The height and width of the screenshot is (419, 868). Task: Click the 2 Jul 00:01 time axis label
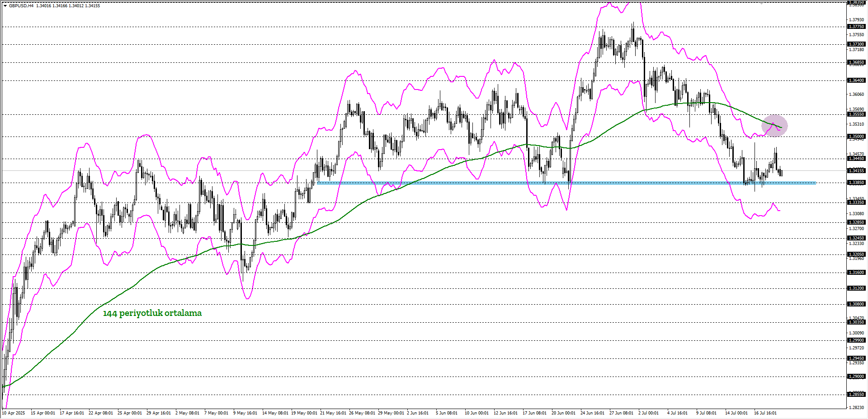tap(649, 413)
